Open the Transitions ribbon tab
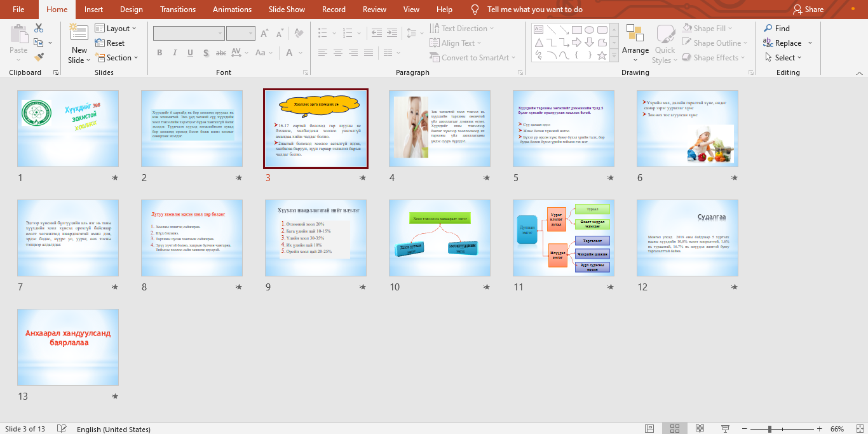 pyautogui.click(x=178, y=10)
